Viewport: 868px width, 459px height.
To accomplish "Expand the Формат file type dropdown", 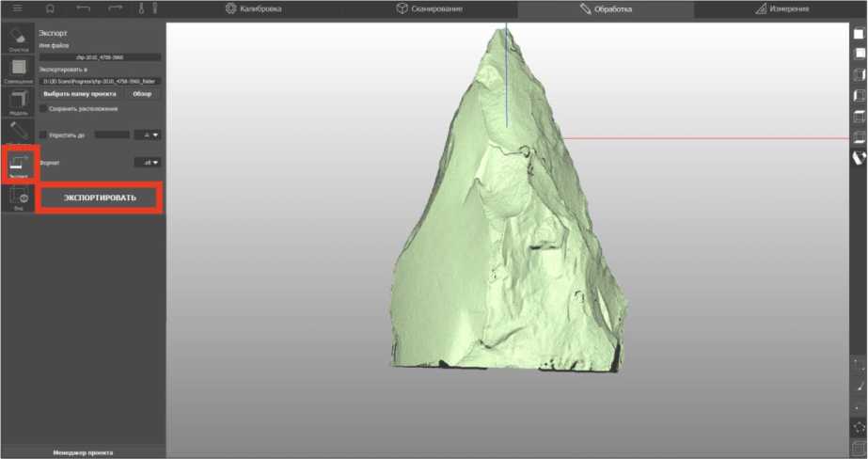I will (x=148, y=163).
